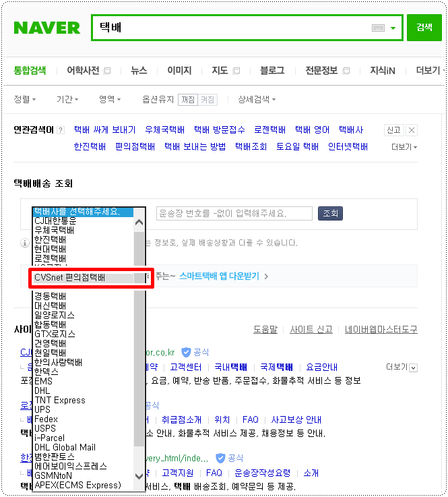Set 옵션유지 to 켜짐
The height and width of the screenshot is (497, 448).
[x=207, y=100]
